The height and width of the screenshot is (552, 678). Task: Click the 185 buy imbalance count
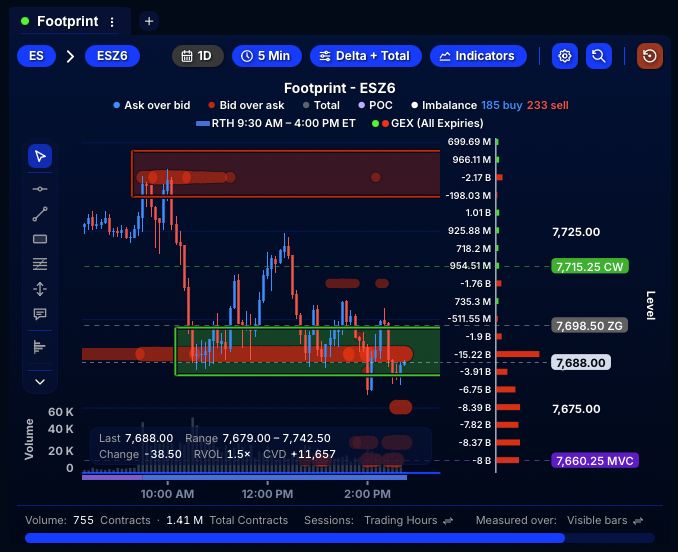[x=502, y=105]
